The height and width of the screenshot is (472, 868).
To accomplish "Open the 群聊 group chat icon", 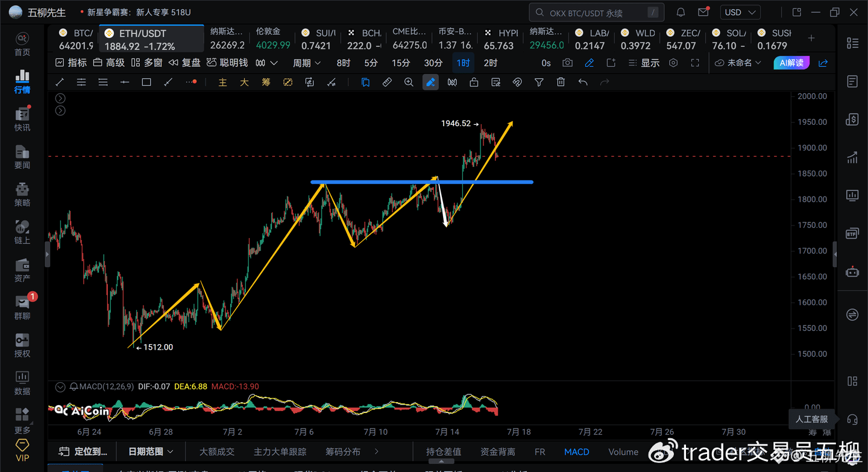I will pyautogui.click(x=22, y=307).
